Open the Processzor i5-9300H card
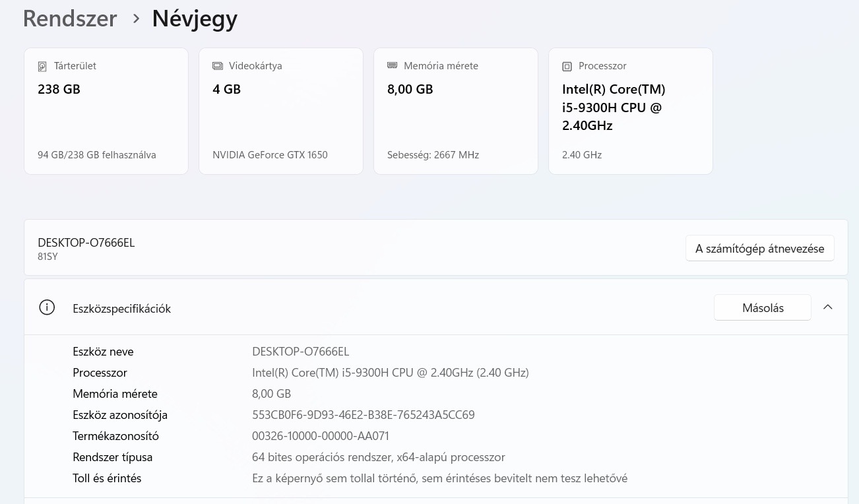Viewport: 859px width, 504px height. click(x=630, y=112)
